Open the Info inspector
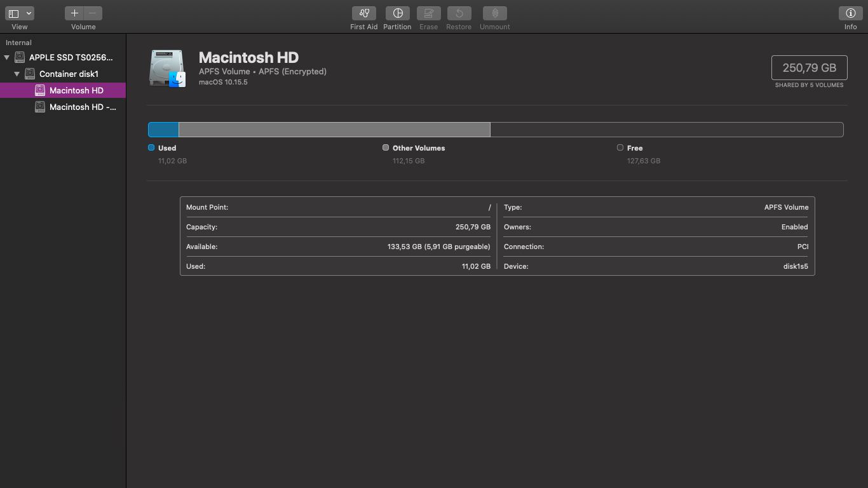This screenshot has width=868, height=488. (x=850, y=13)
